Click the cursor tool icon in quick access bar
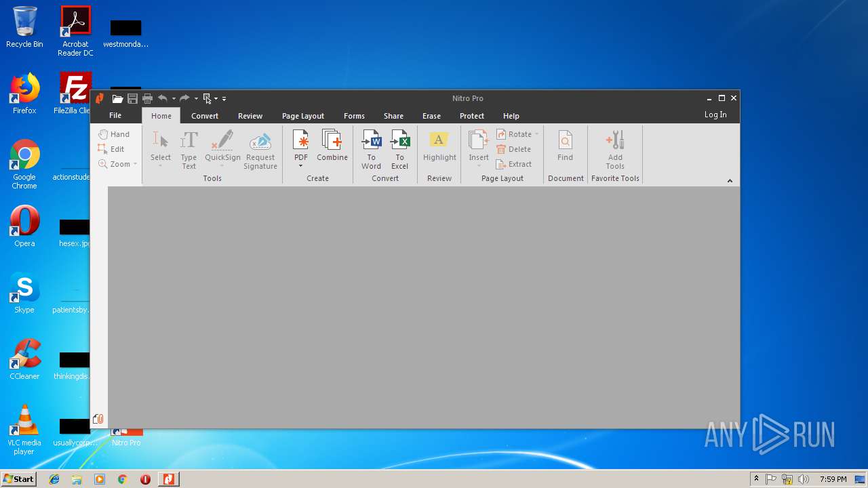Screen dimensions: 868x488 coord(208,99)
